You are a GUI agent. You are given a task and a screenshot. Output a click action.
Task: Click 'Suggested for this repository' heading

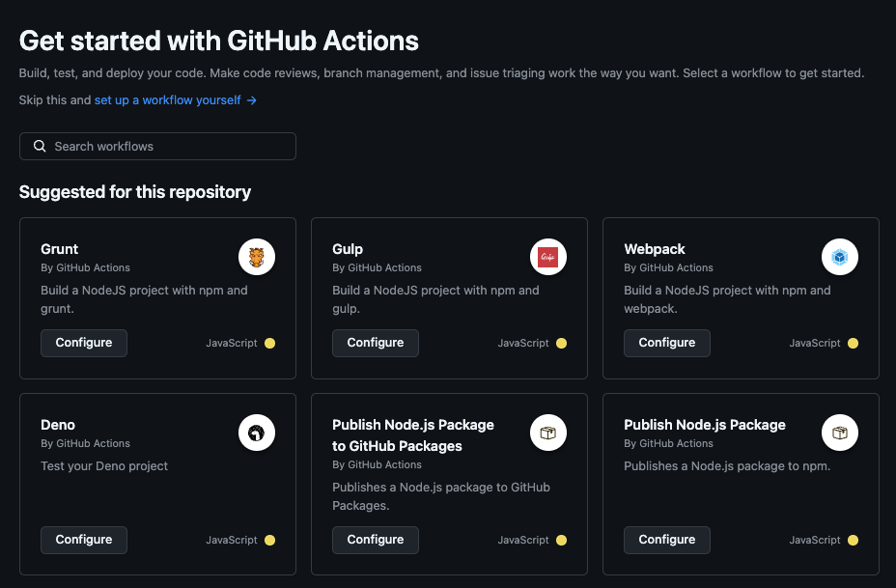click(135, 192)
